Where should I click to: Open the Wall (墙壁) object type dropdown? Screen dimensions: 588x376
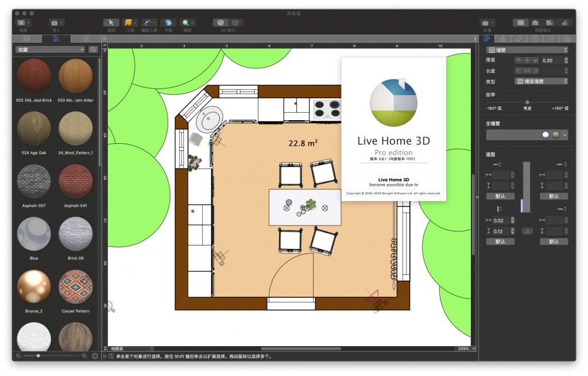[527, 50]
